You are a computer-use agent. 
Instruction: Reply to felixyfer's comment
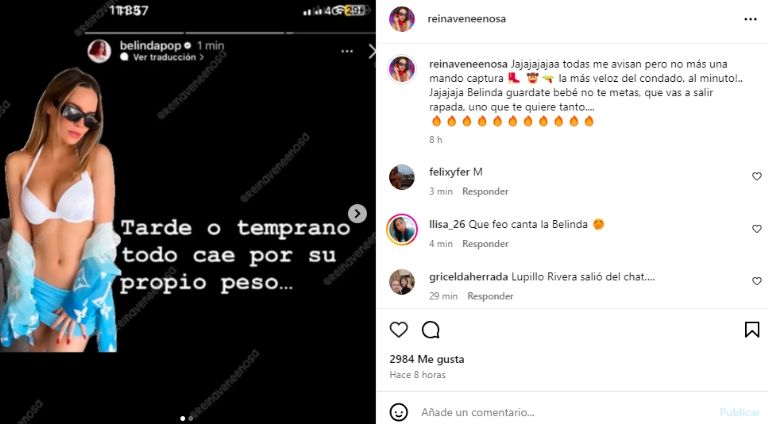click(x=485, y=191)
